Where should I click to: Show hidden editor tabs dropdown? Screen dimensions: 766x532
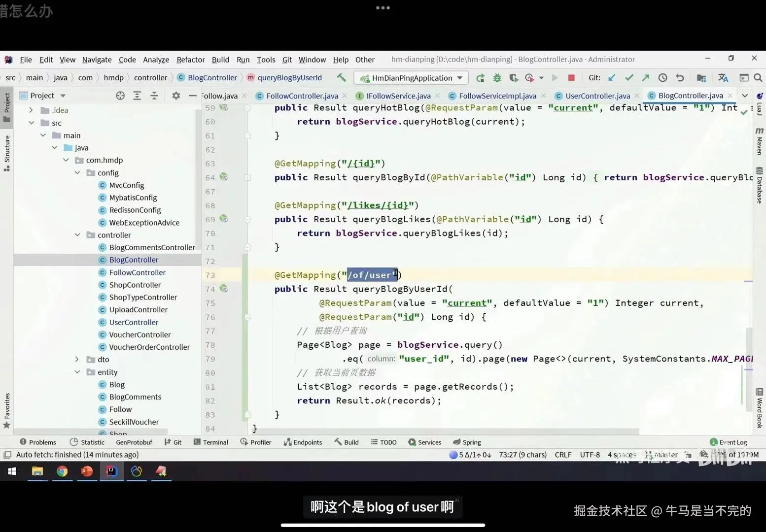(x=745, y=96)
